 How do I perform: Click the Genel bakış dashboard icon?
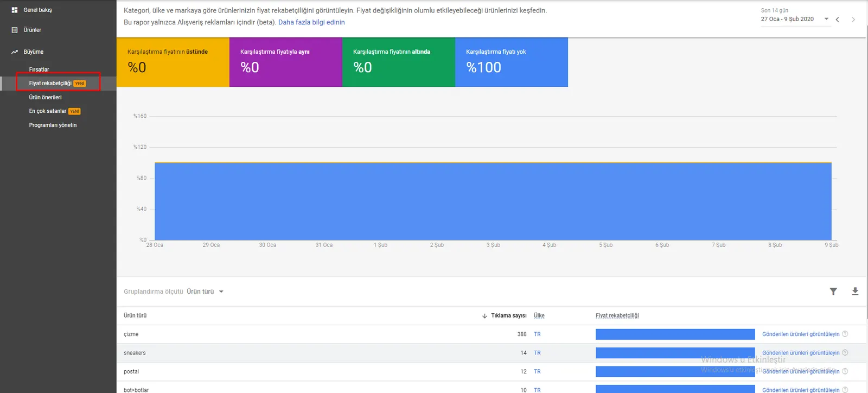[15, 10]
